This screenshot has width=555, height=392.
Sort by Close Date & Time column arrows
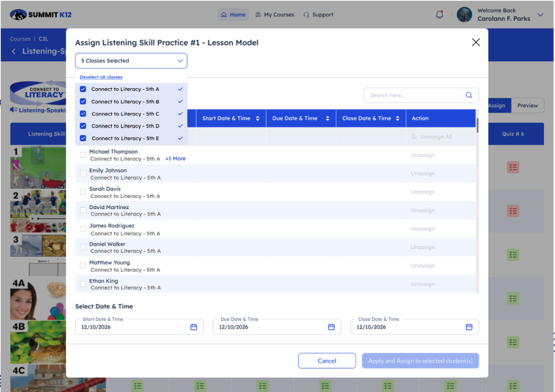397,118
